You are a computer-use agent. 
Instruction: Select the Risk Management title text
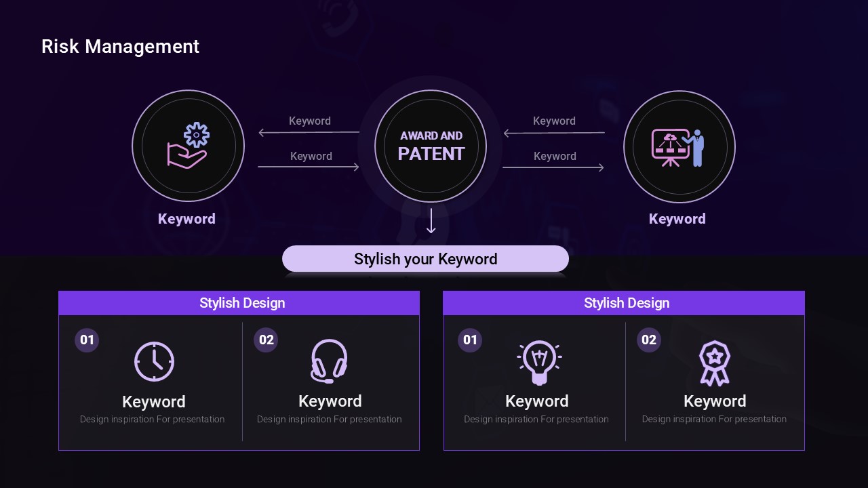click(121, 46)
